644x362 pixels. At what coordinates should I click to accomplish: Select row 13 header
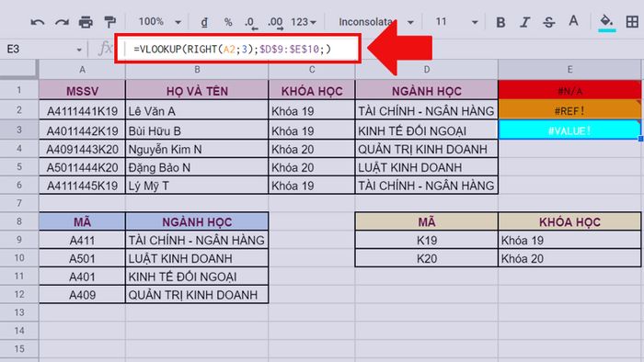point(19,312)
